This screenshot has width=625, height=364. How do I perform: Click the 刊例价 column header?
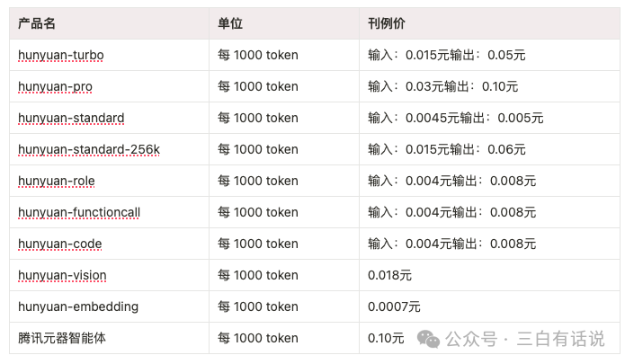(x=387, y=23)
